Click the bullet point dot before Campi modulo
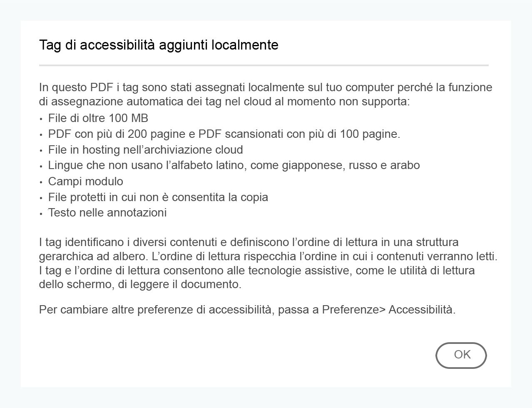This screenshot has width=532, height=408. pyautogui.click(x=41, y=182)
